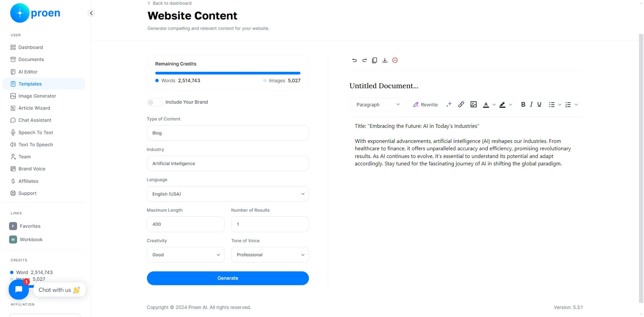Toggle underline formatting
The image size is (644, 317).
(539, 105)
